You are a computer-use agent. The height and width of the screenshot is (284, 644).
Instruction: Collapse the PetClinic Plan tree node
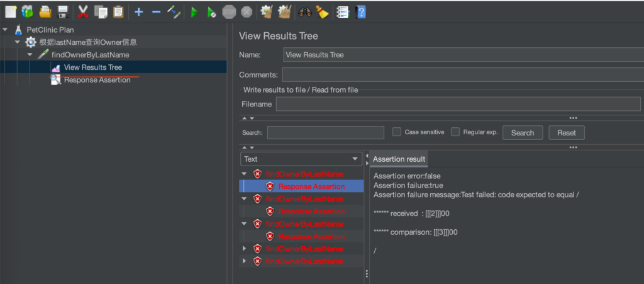(x=5, y=30)
